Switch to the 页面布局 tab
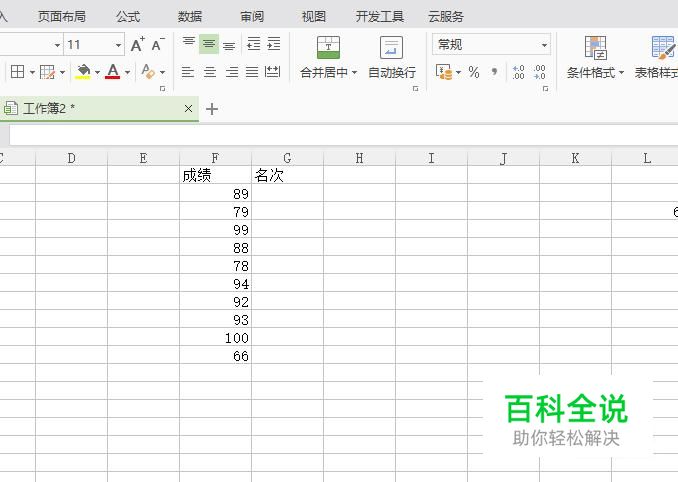The height and width of the screenshot is (482, 678). coord(62,16)
